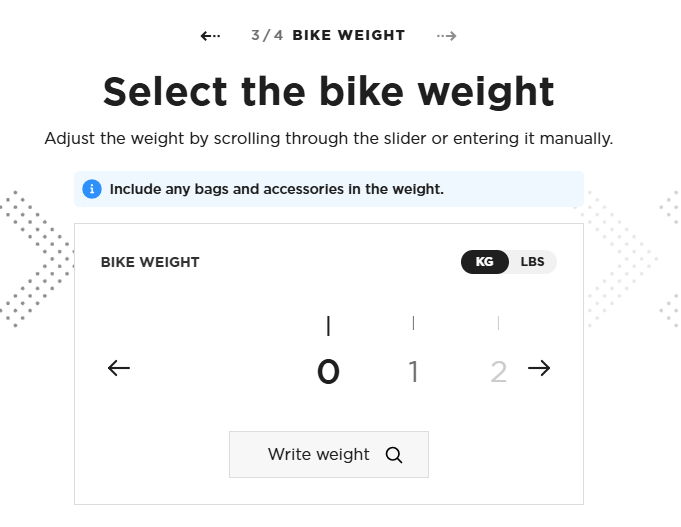Viewport: 681px width, 527px height.
Task: Click the back arrow at top of wizard
Action: pos(210,36)
